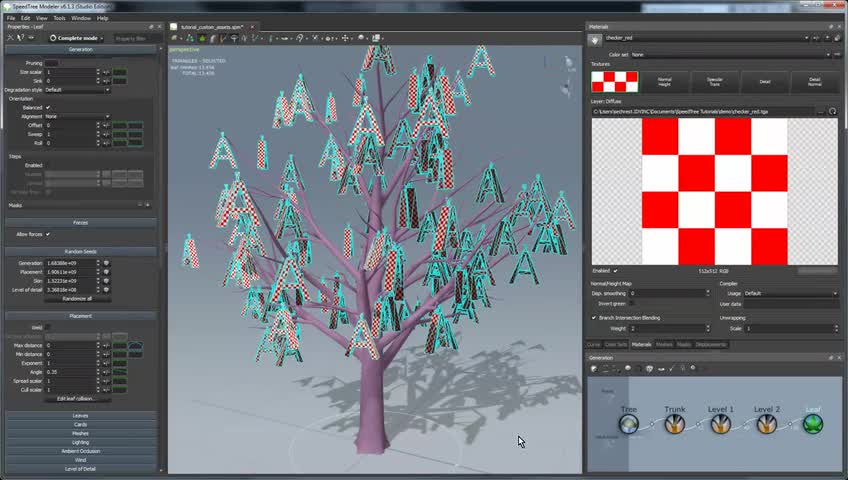Click the randomize Generation seed icon
Image resolution: width=848 pixels, height=480 pixels.
coord(107,263)
